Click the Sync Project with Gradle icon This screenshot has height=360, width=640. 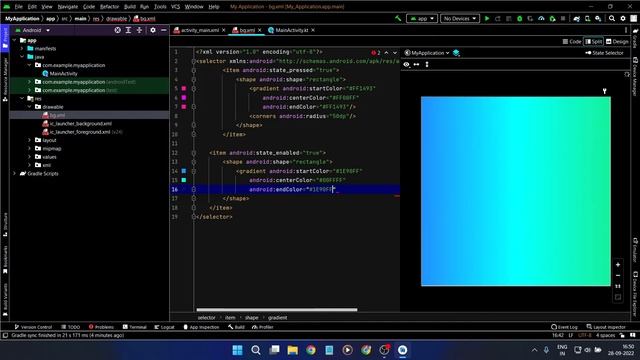tap(576, 18)
